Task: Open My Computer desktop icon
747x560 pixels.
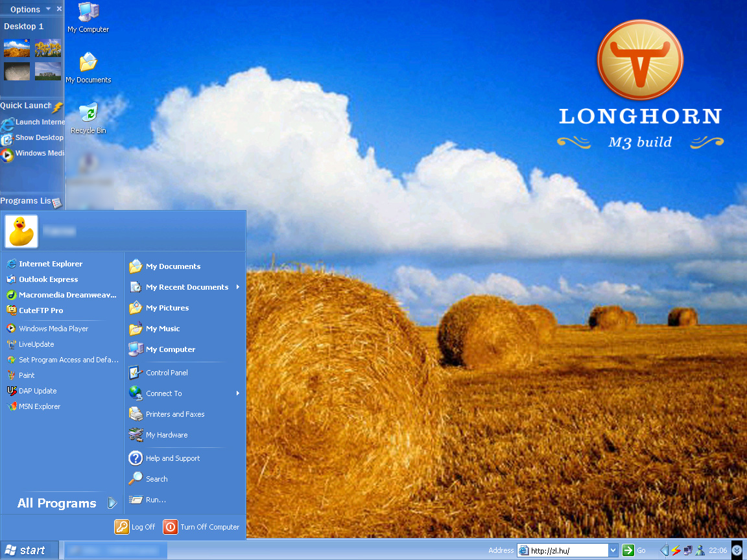Action: (x=88, y=17)
